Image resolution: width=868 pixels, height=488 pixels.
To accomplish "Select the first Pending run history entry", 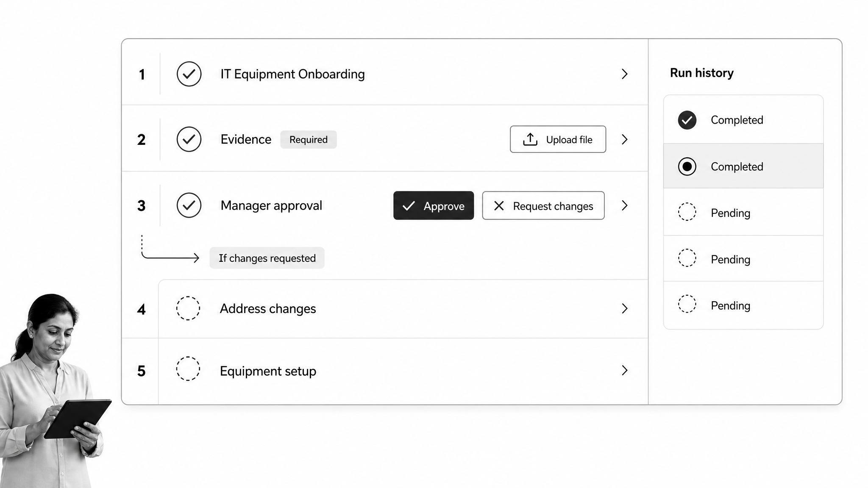I will [x=743, y=212].
